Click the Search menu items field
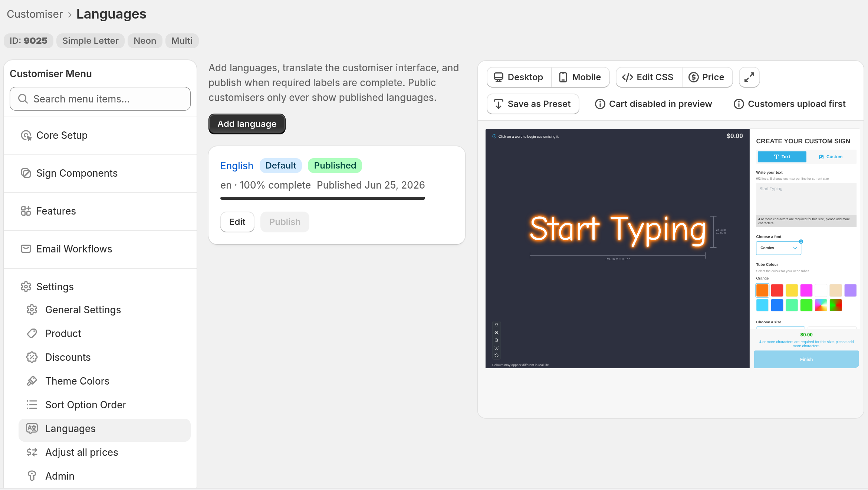This screenshot has height=490, width=868. 100,99
